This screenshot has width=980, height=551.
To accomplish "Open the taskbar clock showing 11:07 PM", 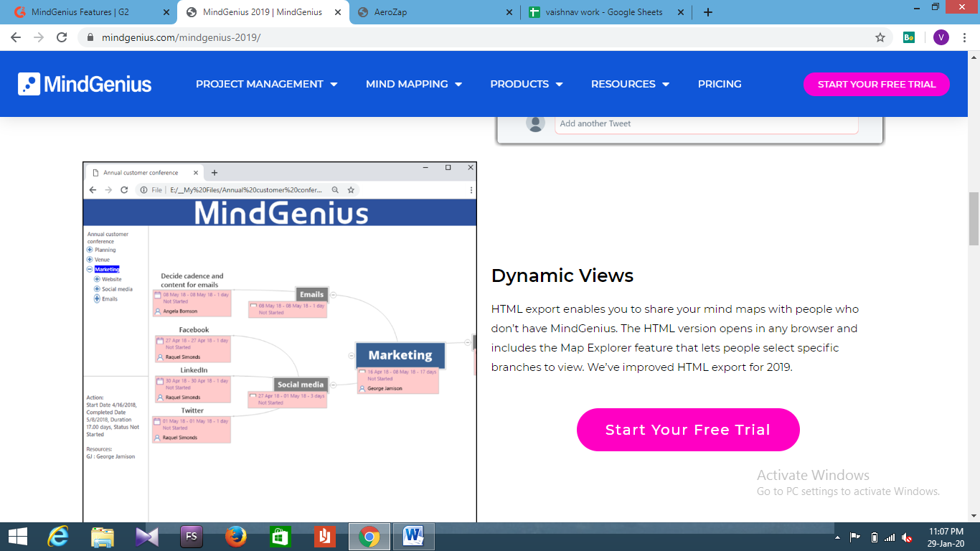I will tap(946, 537).
